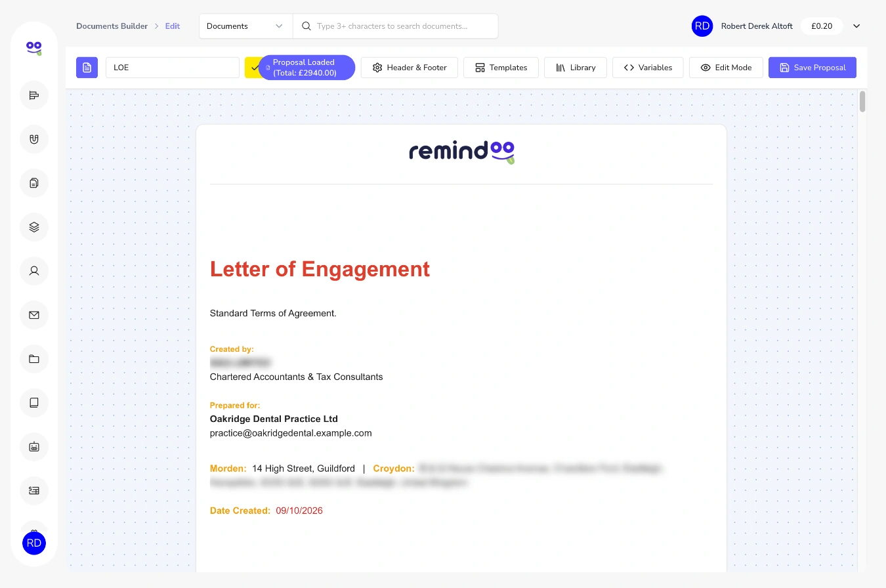Click the Save Proposal button
This screenshot has height=588, width=886.
pyautogui.click(x=812, y=68)
